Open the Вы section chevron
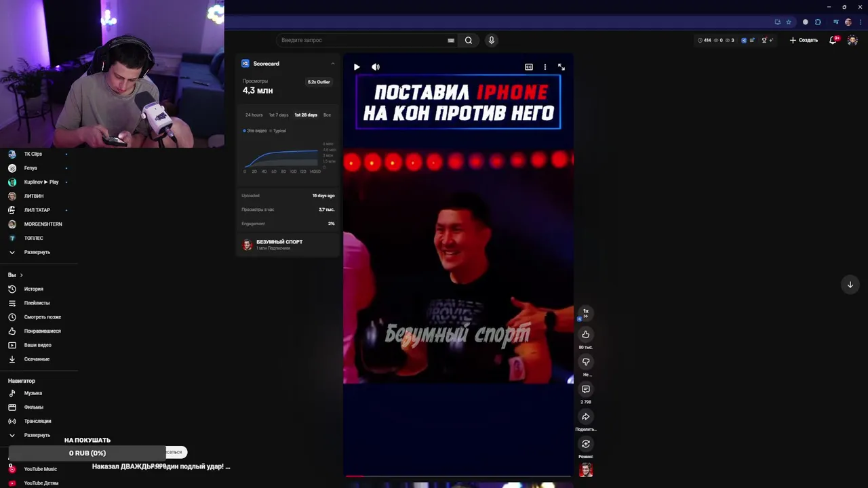The width and height of the screenshot is (868, 488). point(21,275)
